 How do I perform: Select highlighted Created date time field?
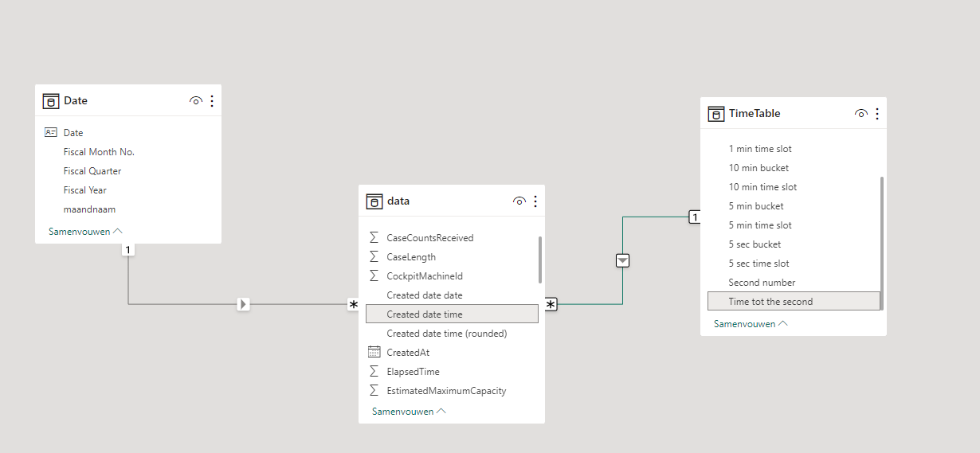pos(452,314)
